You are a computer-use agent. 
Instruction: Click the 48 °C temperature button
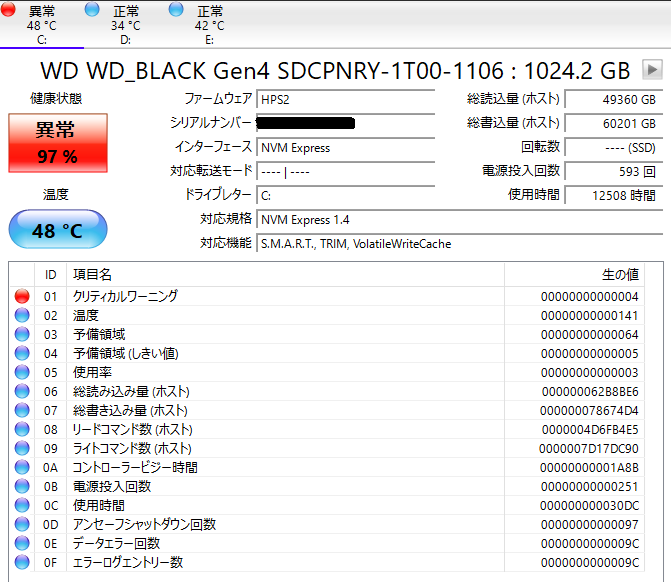click(x=58, y=229)
